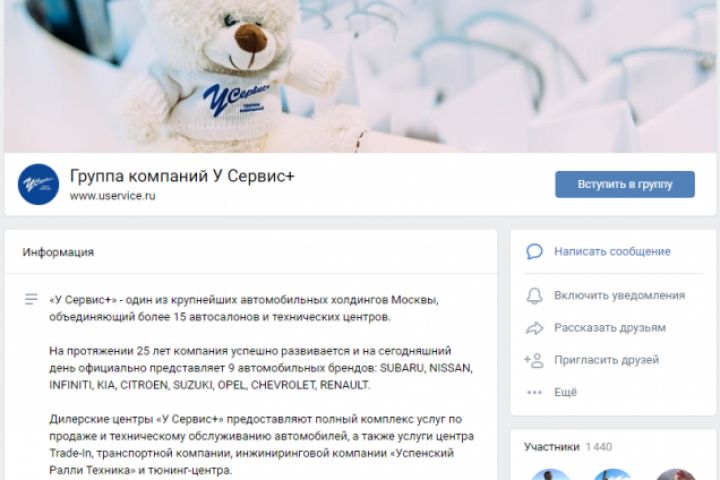Viewport: 720px width, 480px height.
Task: Click the group title Группа компаний У Сервис+
Action: point(182,176)
